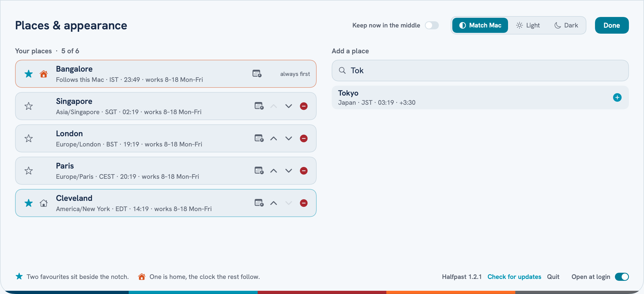Turn off Open at login switch

pos(622,277)
